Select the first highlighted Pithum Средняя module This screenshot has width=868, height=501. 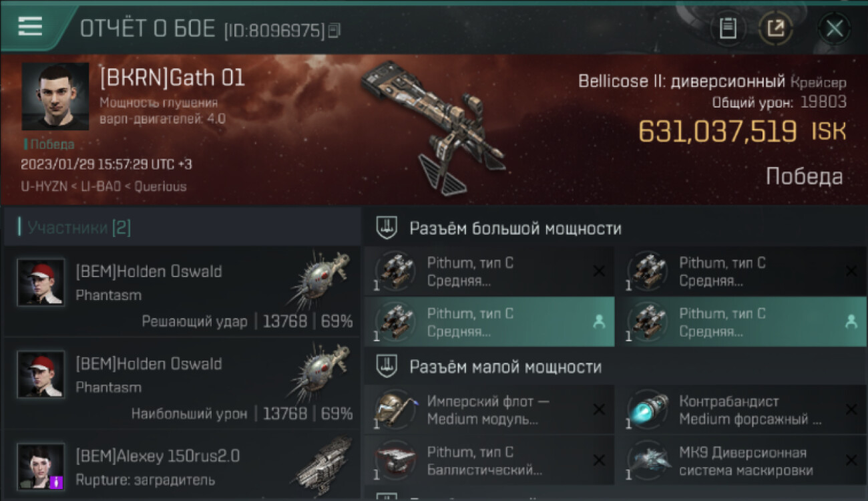point(489,322)
